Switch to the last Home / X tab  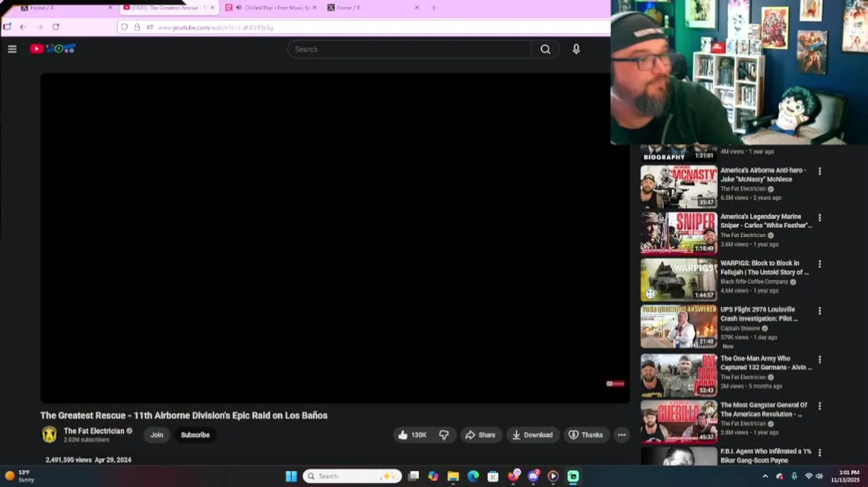click(x=373, y=7)
